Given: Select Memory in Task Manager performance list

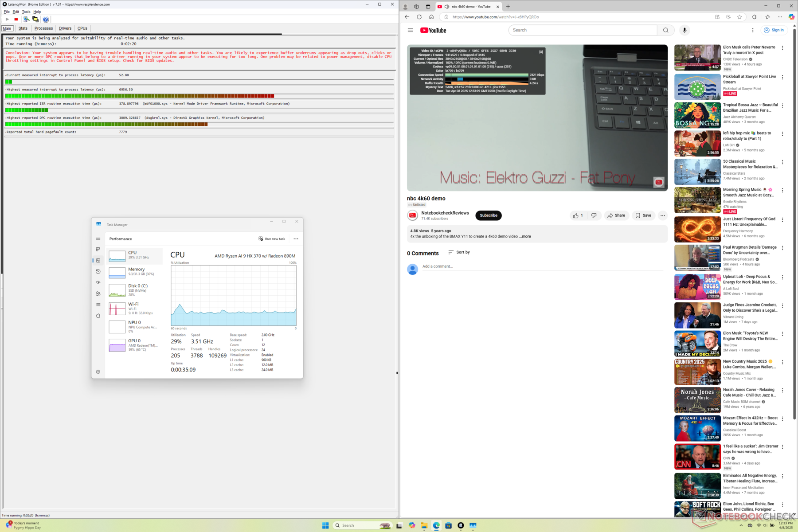Looking at the screenshot, I should tap(135, 272).
